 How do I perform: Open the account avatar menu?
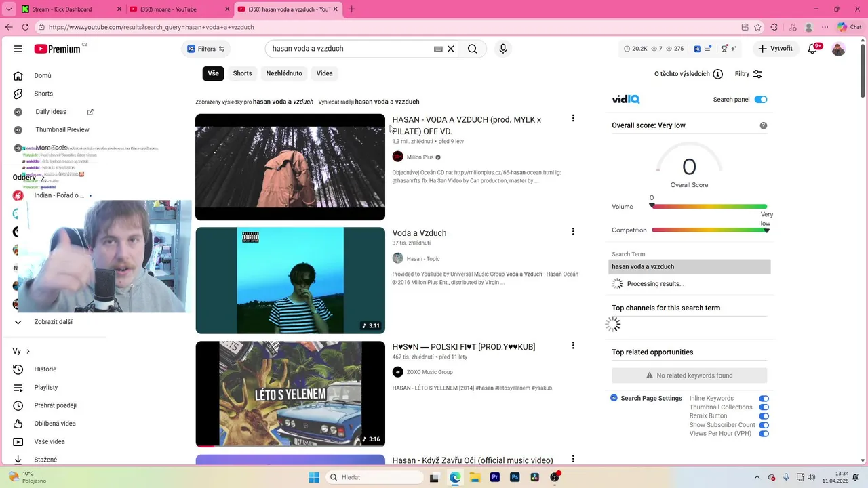[x=839, y=49]
